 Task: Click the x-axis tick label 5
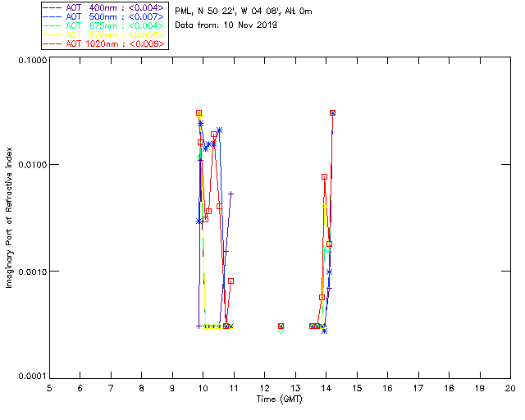tap(49, 387)
